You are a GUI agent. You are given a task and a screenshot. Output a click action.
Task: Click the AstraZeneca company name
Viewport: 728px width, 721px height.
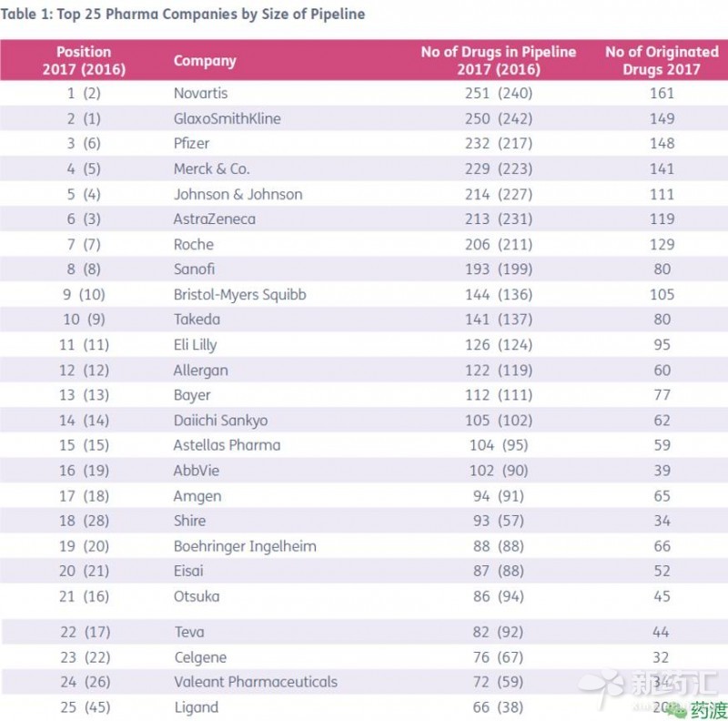coord(214,218)
